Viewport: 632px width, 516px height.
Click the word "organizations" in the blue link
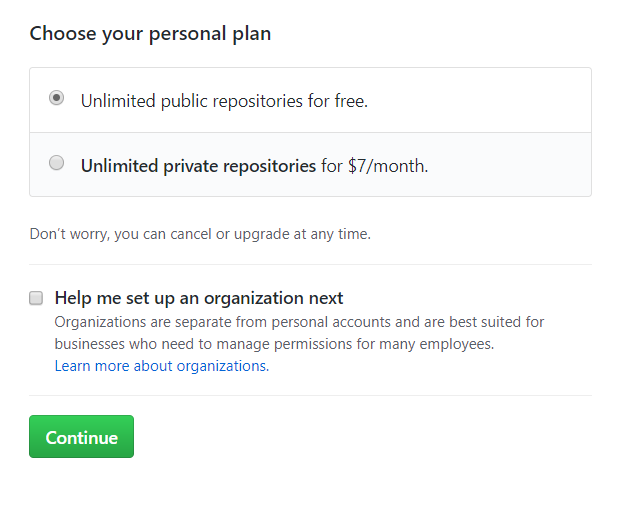[x=221, y=366]
